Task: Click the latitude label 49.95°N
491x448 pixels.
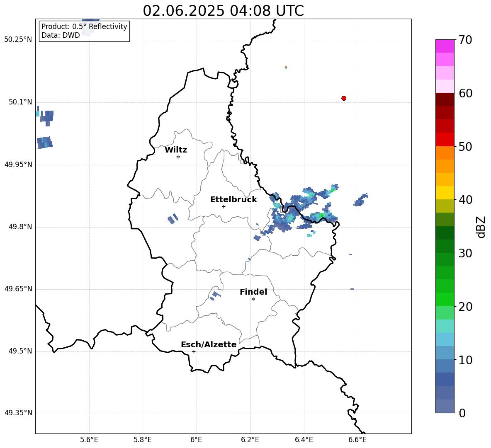Action: [18, 165]
